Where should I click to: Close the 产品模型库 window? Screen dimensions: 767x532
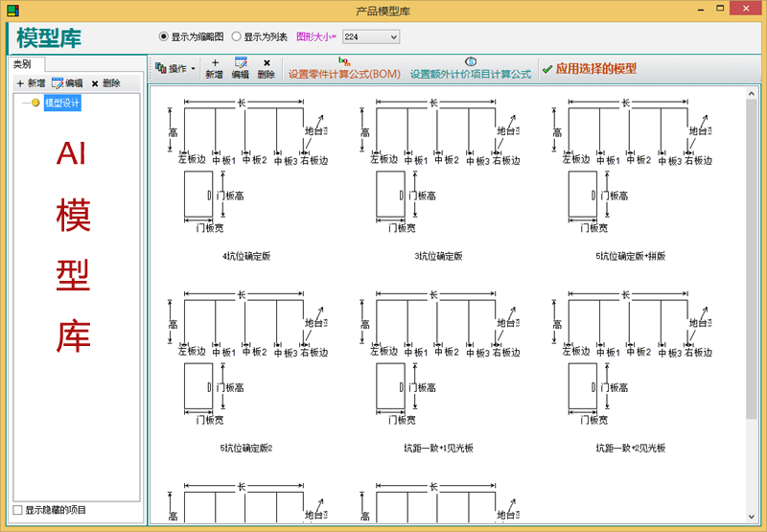746,9
